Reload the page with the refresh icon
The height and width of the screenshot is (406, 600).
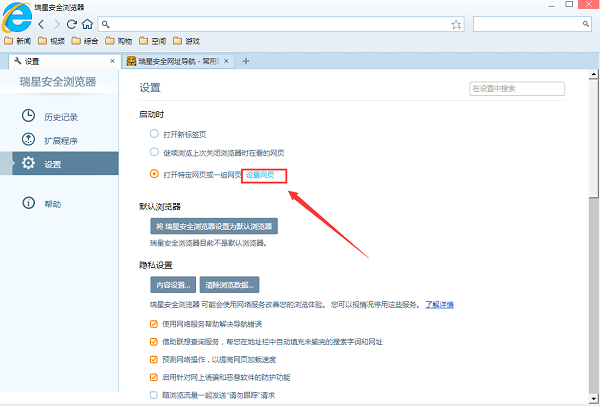pos(72,24)
